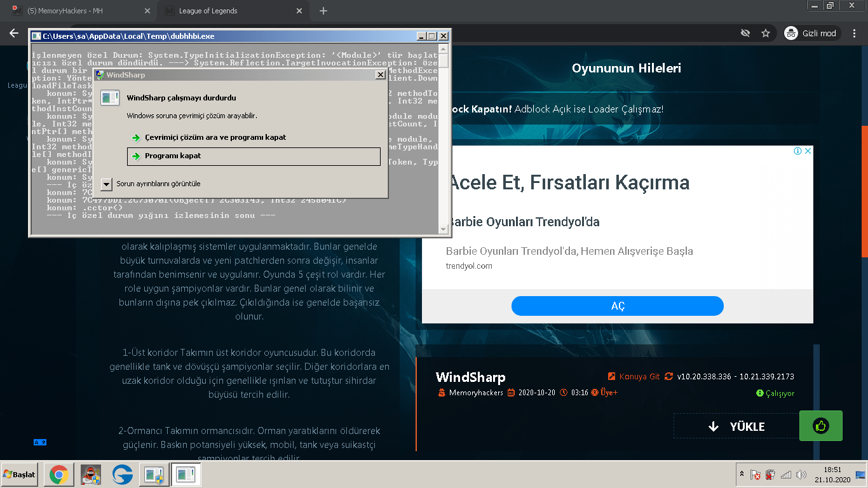Click the "Barbie Oyunları Trendyol'da" ad title
This screenshot has height=488, width=868.
[524, 222]
